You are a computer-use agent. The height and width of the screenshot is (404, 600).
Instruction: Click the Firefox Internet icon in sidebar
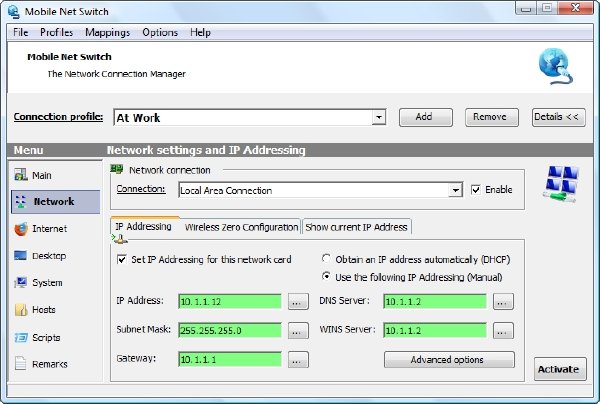pos(21,229)
